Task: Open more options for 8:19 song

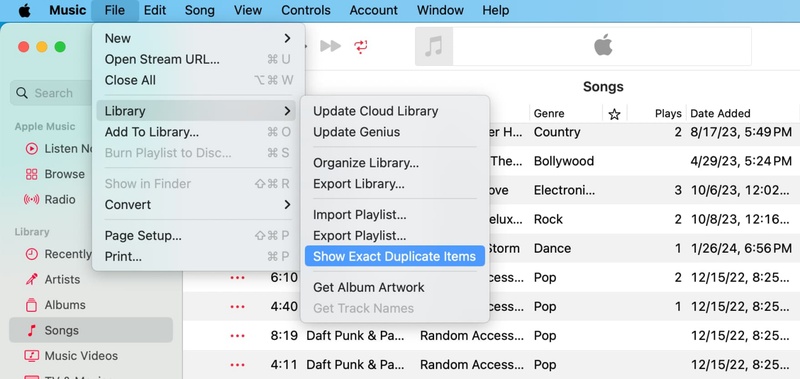Action: (238, 336)
